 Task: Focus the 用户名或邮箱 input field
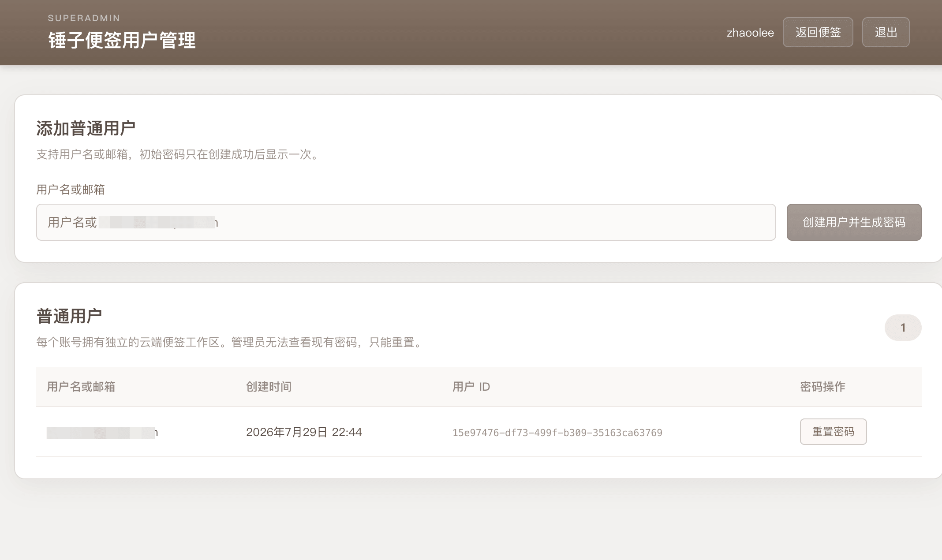[406, 222]
